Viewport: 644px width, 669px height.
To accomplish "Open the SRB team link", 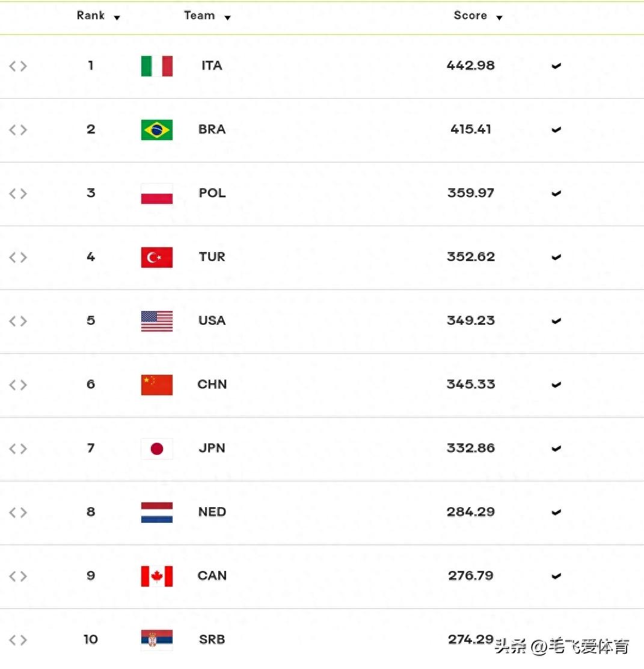I will [212, 640].
